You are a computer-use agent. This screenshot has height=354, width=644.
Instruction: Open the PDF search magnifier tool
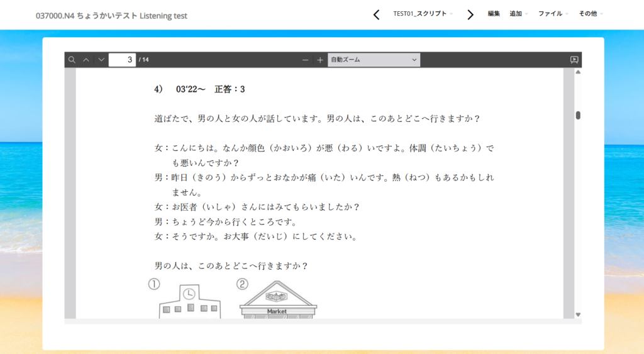[72, 60]
